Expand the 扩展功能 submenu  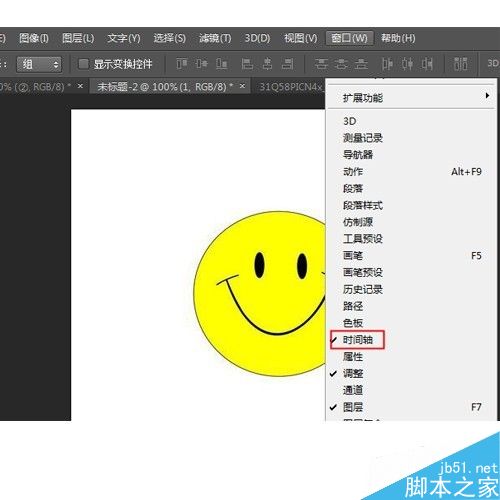coord(411,98)
